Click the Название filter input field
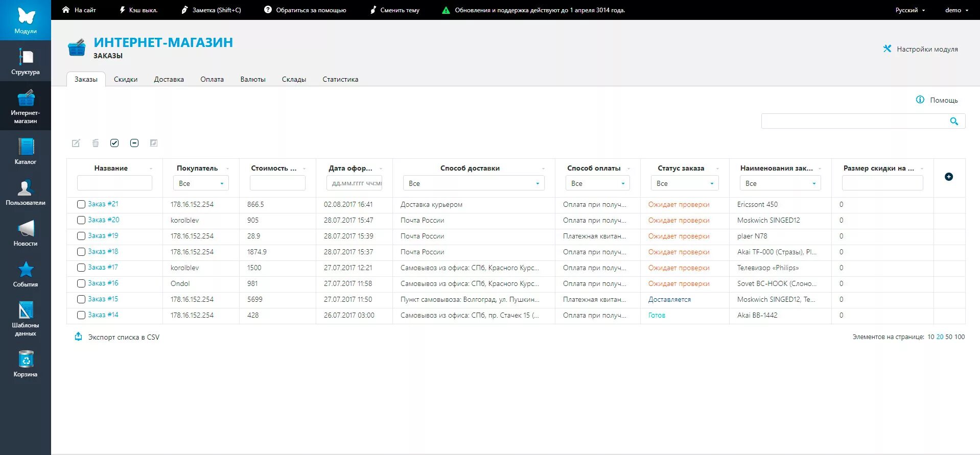Screen dimensions: 980x455 114,183
